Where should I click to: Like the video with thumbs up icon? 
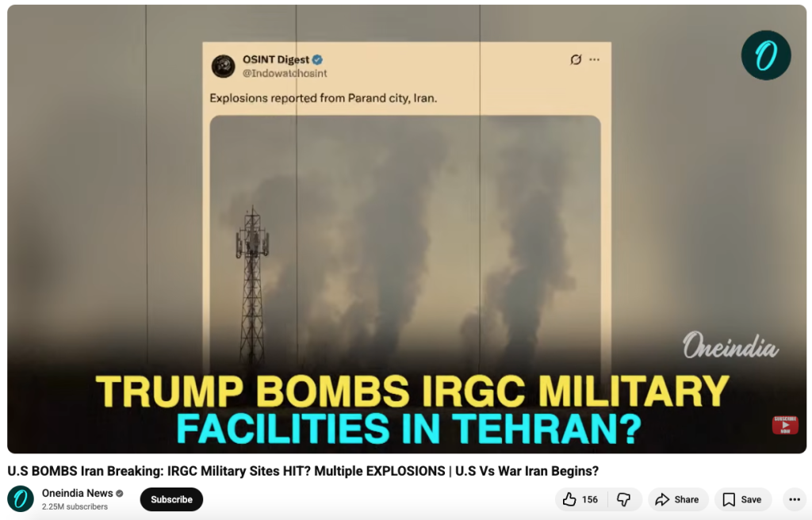click(x=580, y=499)
